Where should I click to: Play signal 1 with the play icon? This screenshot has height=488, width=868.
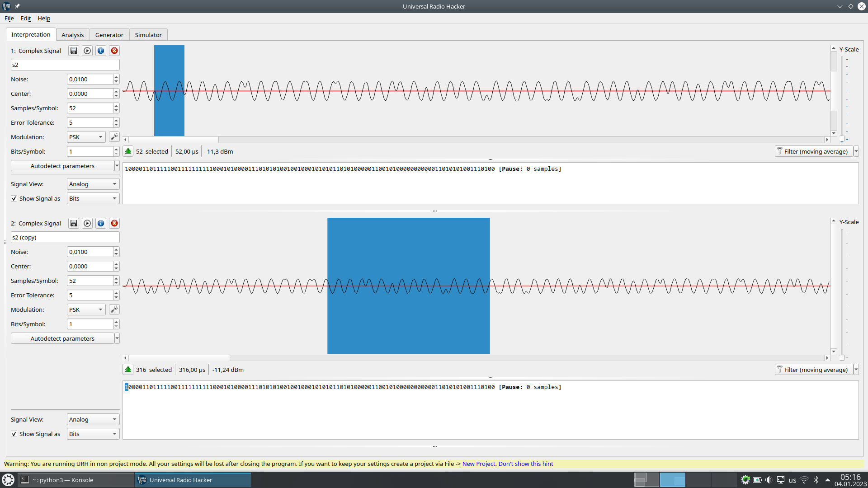tap(87, 51)
